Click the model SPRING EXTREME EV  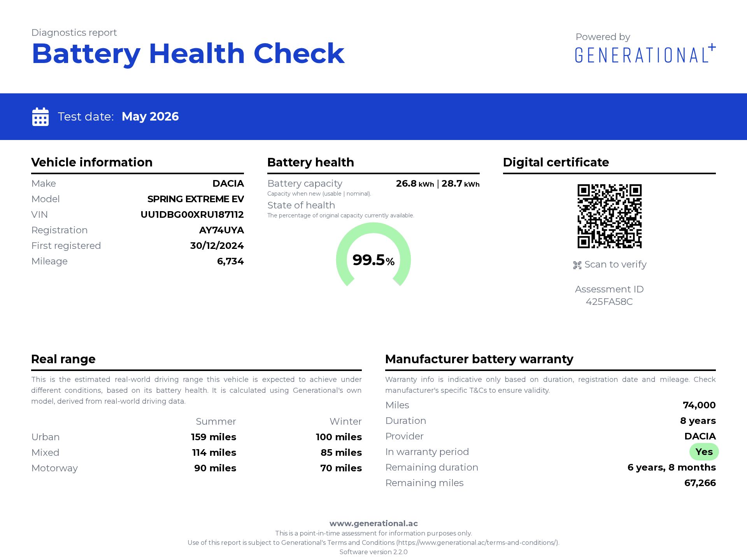196,199
